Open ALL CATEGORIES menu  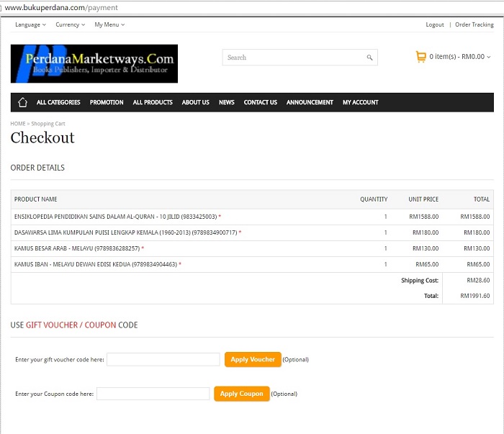[58, 102]
